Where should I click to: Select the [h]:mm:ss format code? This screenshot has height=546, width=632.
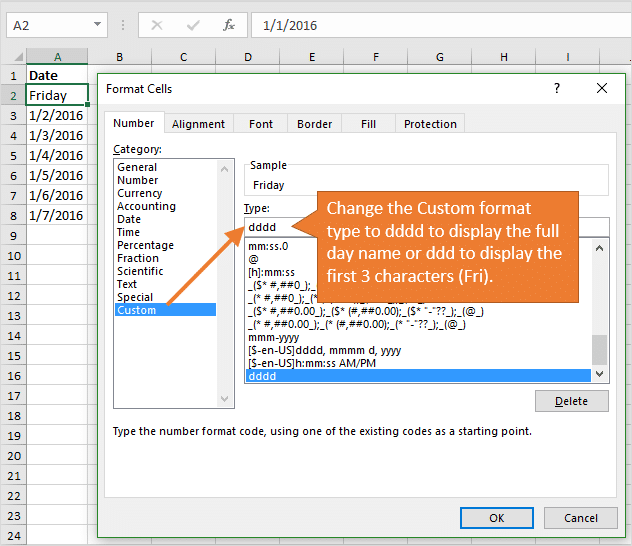tap(271, 272)
